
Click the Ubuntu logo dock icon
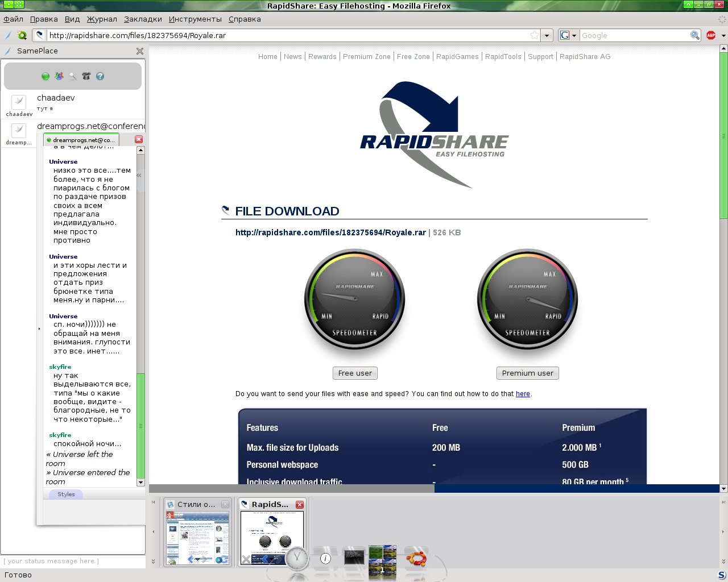pos(417,558)
